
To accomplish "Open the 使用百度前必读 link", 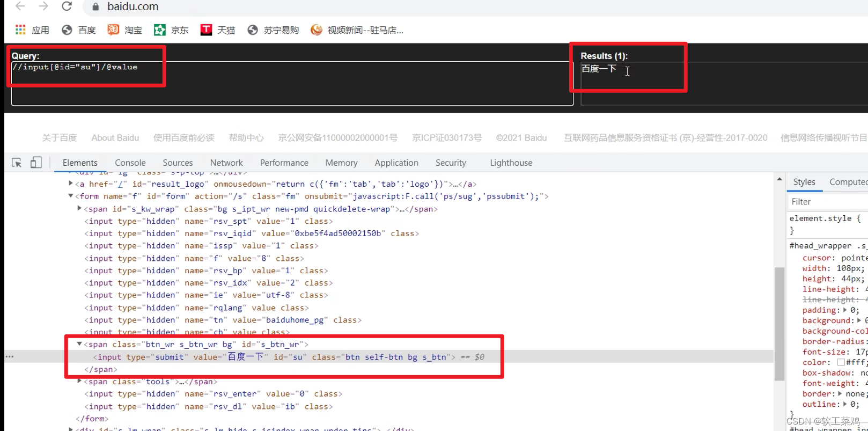I will 184,138.
